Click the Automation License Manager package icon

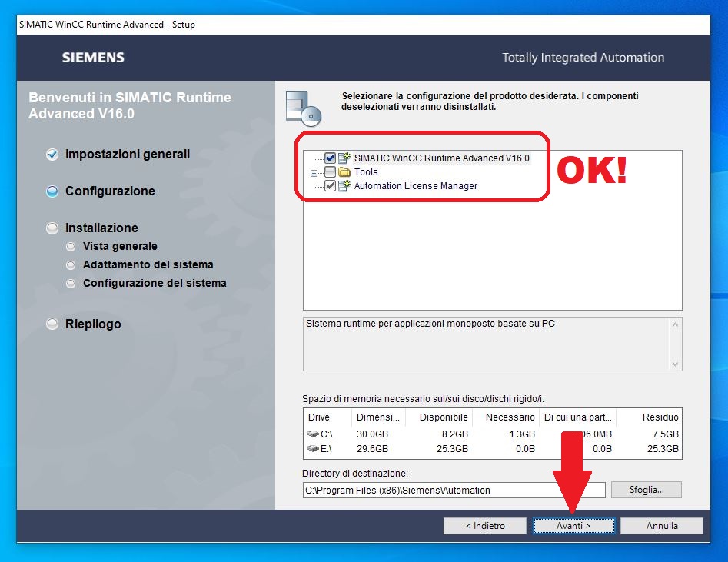point(344,186)
